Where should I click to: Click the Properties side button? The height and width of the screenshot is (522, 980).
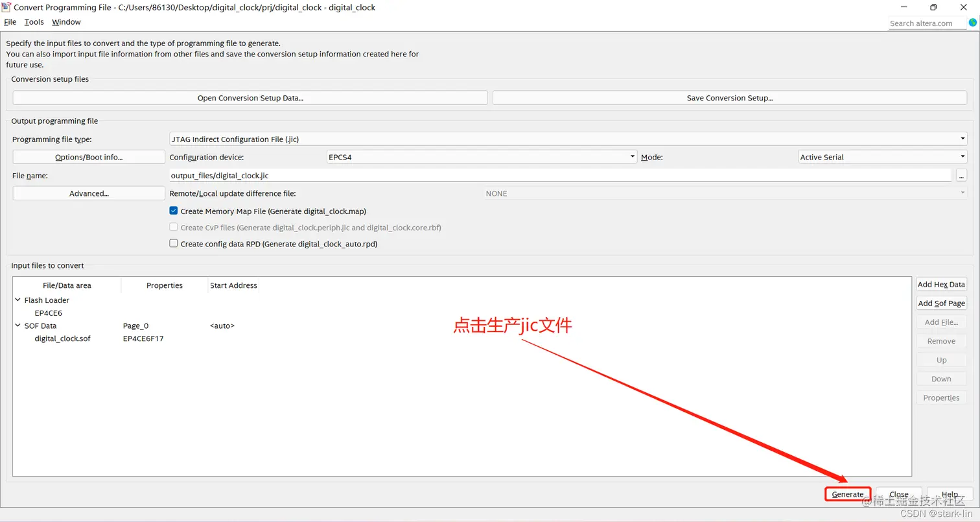(x=941, y=397)
